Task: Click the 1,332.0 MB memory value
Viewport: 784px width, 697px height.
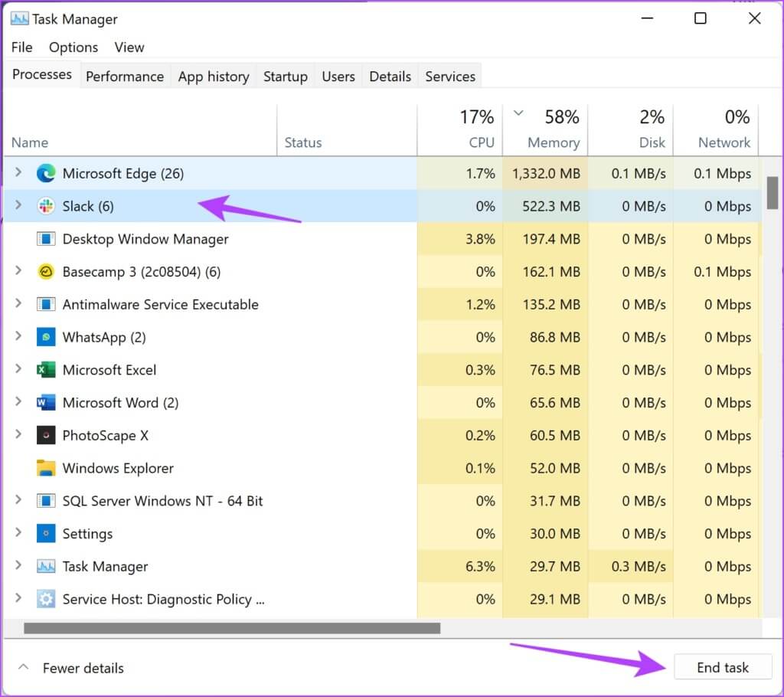Action: click(x=546, y=174)
